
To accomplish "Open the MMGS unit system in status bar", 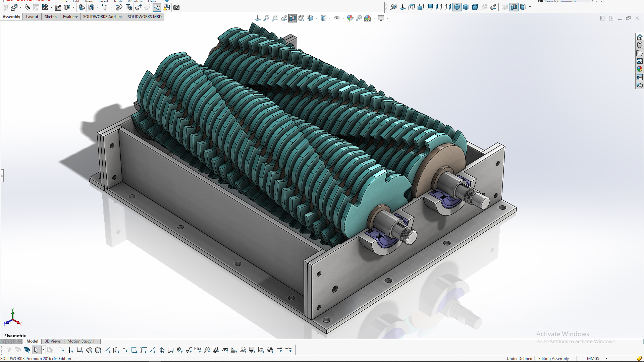I will (593, 359).
